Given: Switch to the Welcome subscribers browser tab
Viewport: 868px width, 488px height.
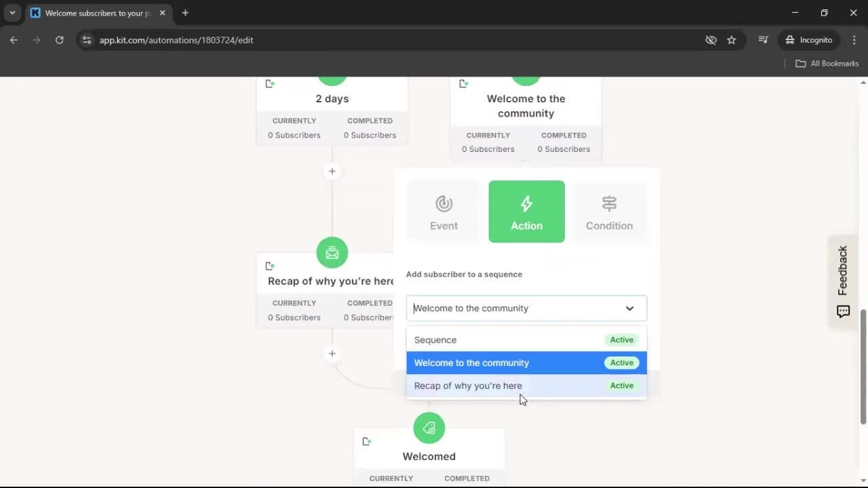Looking at the screenshot, I should pyautogui.click(x=95, y=13).
